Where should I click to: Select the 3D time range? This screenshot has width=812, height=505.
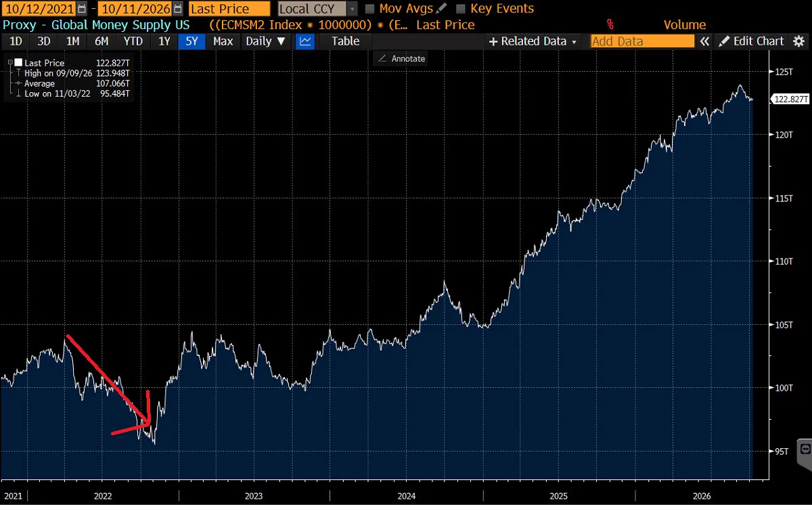43,41
